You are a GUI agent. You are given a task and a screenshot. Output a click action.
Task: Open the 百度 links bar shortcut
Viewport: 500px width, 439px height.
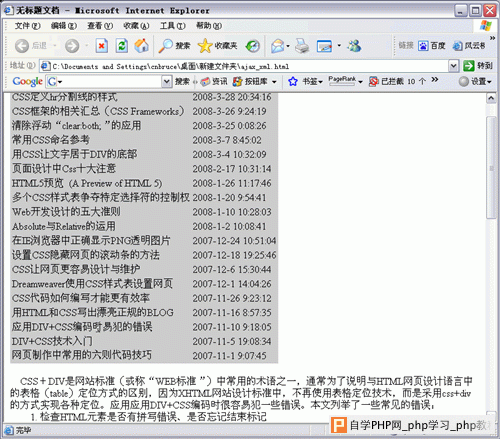(432, 46)
